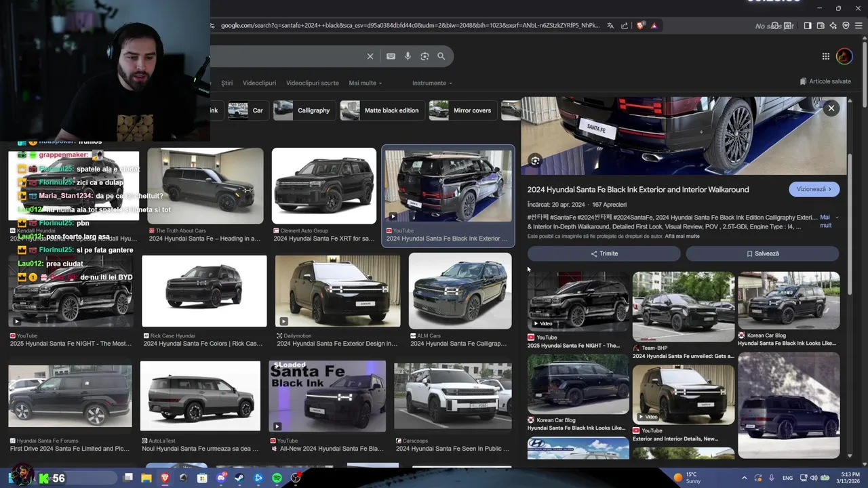
Task: Open Steam from the taskbar
Action: click(x=239, y=478)
